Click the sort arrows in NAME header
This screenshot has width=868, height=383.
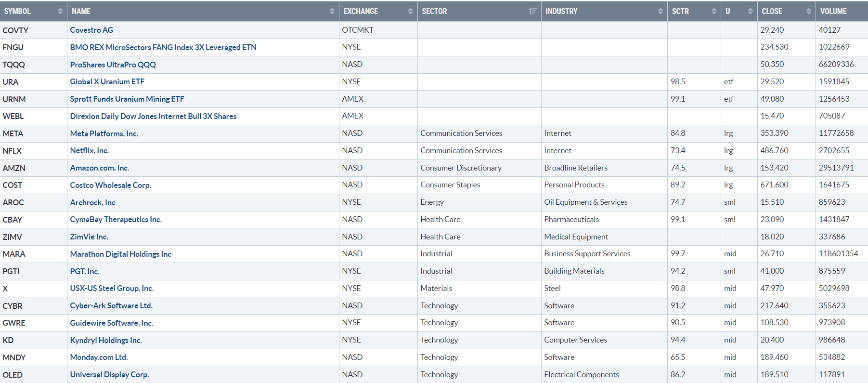coord(332,11)
